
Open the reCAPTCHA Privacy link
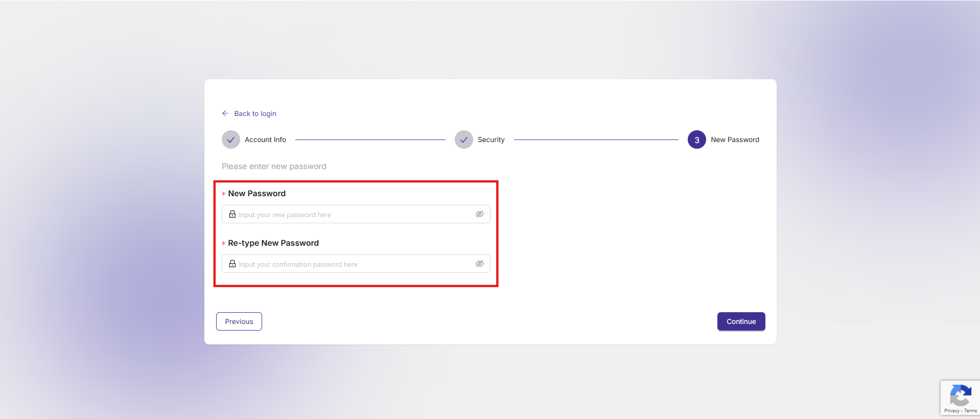click(x=951, y=411)
